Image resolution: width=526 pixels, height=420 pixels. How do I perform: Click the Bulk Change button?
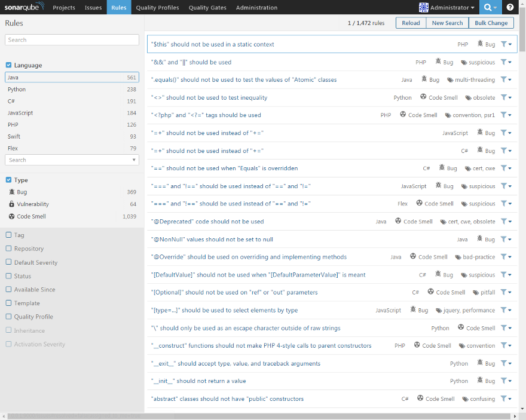tap(491, 23)
